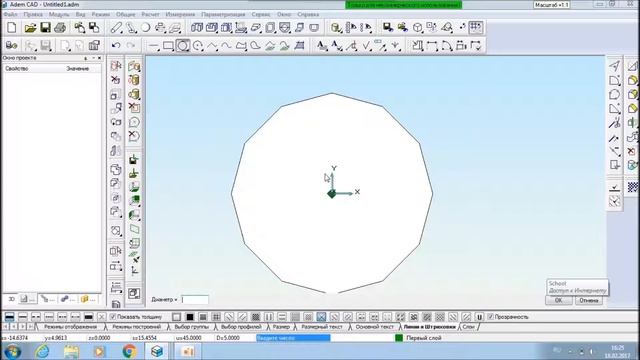Click the pencil icon in top toolbar
Viewport: 640px width, 360px height.
click(116, 28)
